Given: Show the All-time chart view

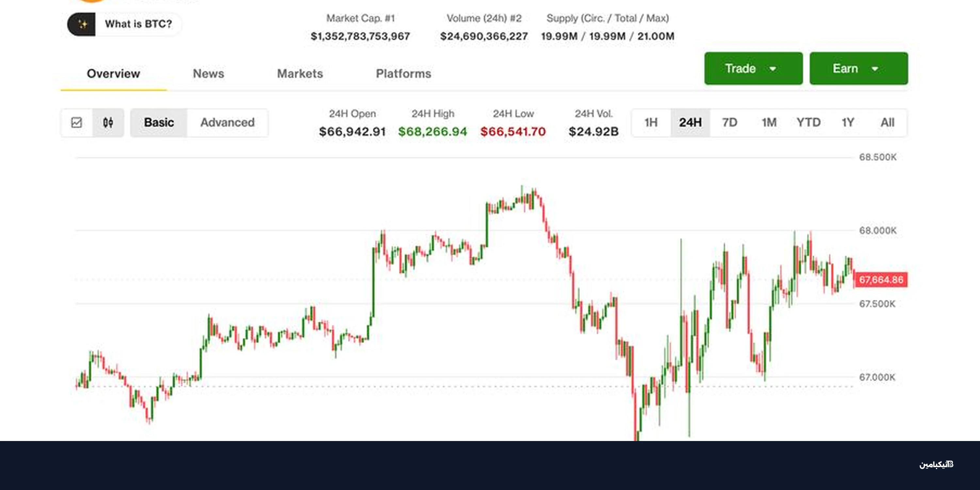Looking at the screenshot, I should [x=887, y=122].
